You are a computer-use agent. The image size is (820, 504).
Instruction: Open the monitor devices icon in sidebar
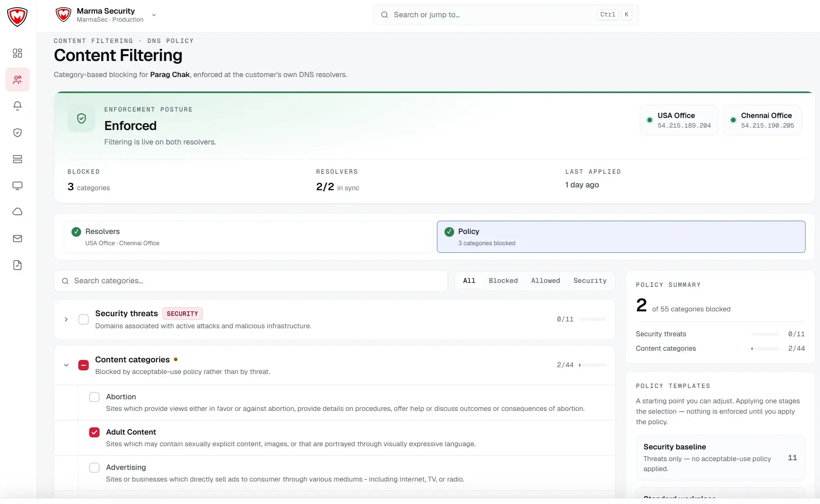(x=17, y=185)
